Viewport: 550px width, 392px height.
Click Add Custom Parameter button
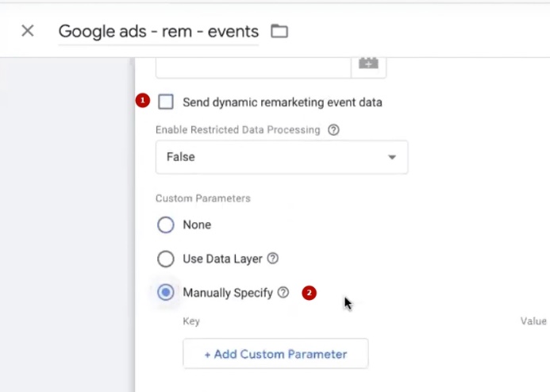click(x=275, y=354)
